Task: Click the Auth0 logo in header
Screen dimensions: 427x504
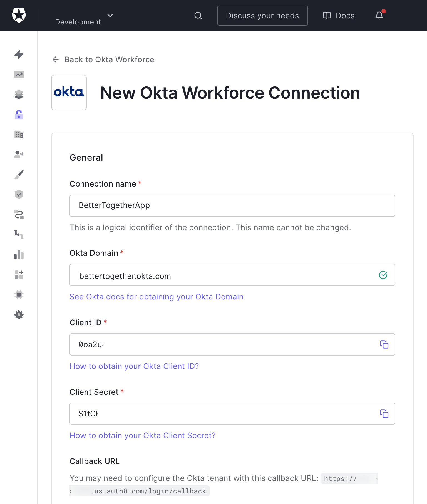Action: (x=19, y=15)
